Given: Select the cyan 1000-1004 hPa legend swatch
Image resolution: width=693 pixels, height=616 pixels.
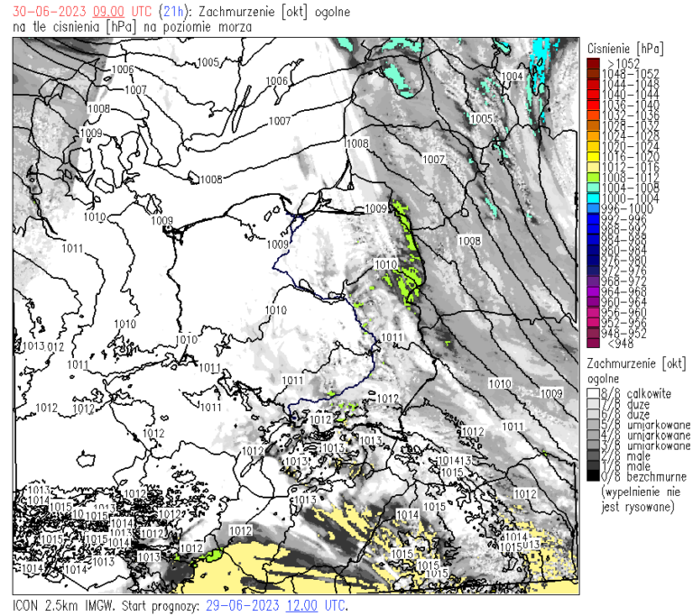Looking at the screenshot, I should 592,198.
